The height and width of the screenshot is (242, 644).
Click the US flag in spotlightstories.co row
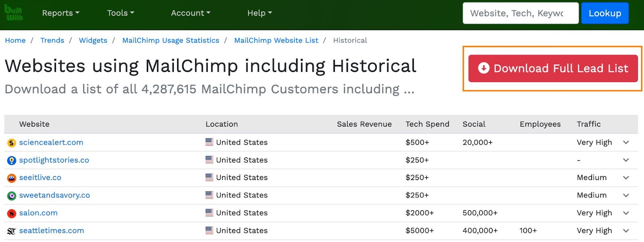click(x=209, y=160)
